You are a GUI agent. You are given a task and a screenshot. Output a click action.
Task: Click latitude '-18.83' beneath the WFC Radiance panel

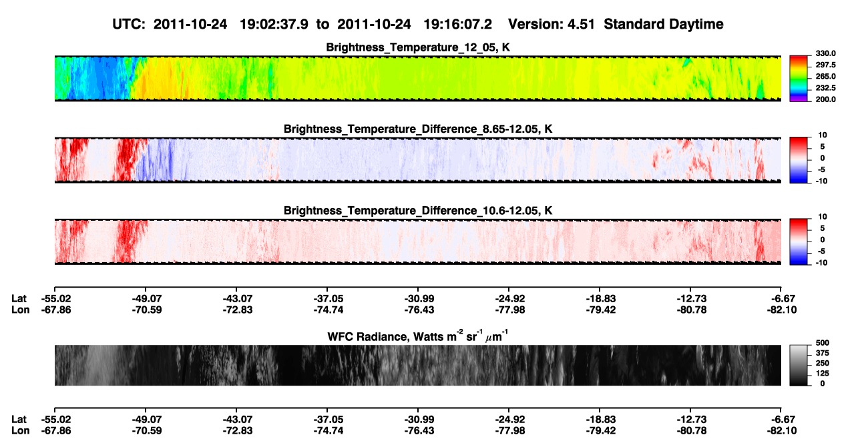click(x=600, y=420)
